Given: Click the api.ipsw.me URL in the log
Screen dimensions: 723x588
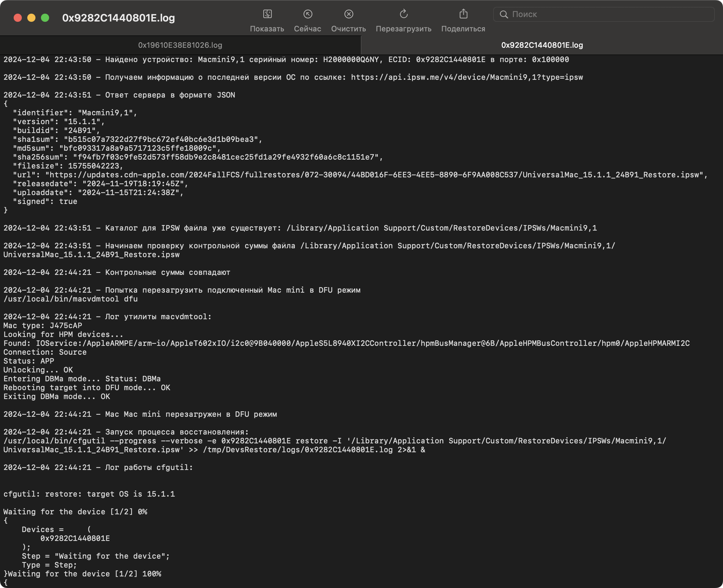Looking at the screenshot, I should (467, 77).
